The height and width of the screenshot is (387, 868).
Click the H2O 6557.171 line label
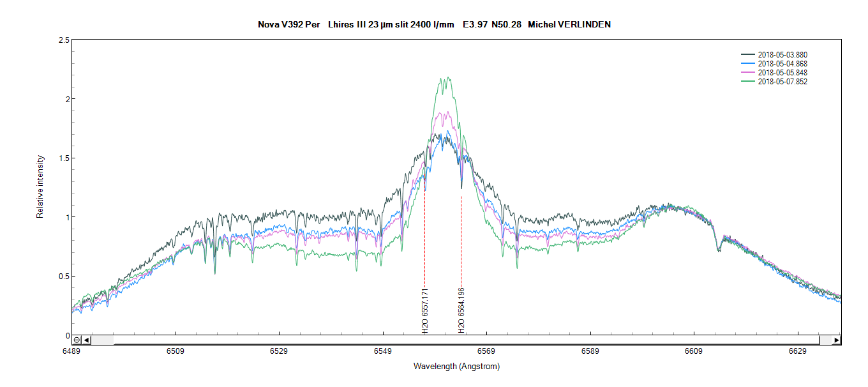[x=426, y=311]
